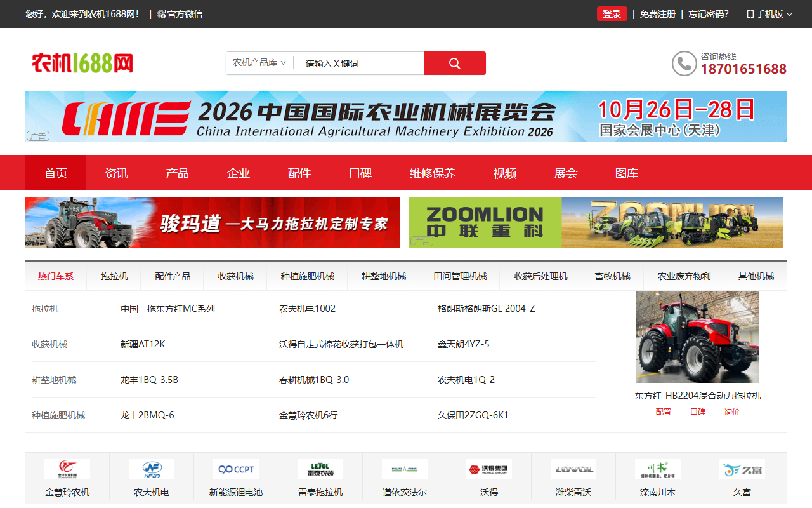
Task: Open the 官方微信 QR code icon
Action: (161, 14)
